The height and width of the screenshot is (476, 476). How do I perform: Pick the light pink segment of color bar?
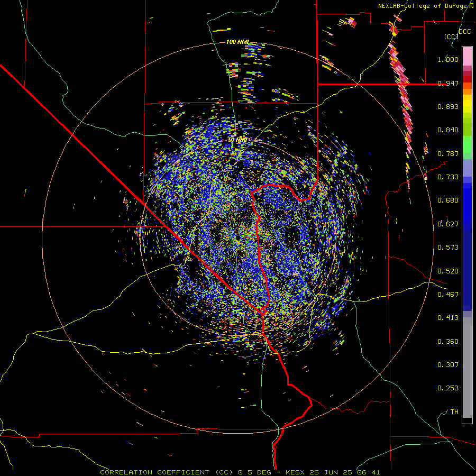(x=467, y=56)
